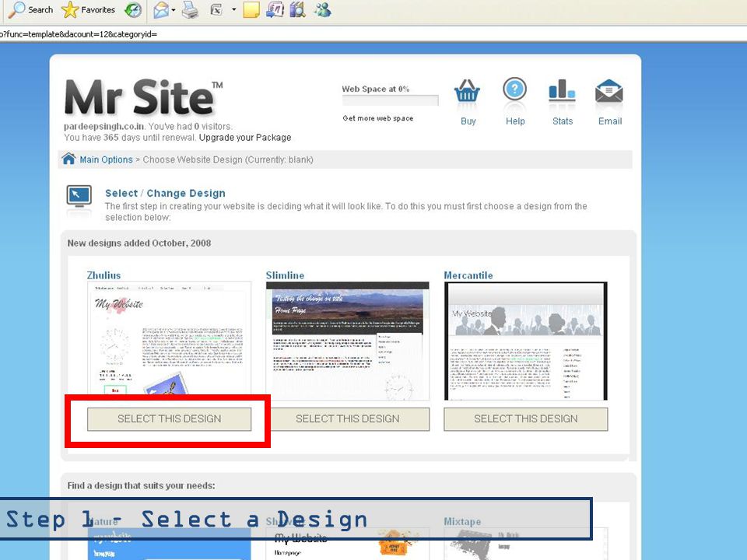747x560 pixels.
Task: Click the browser address bar URL
Action: (x=78, y=34)
